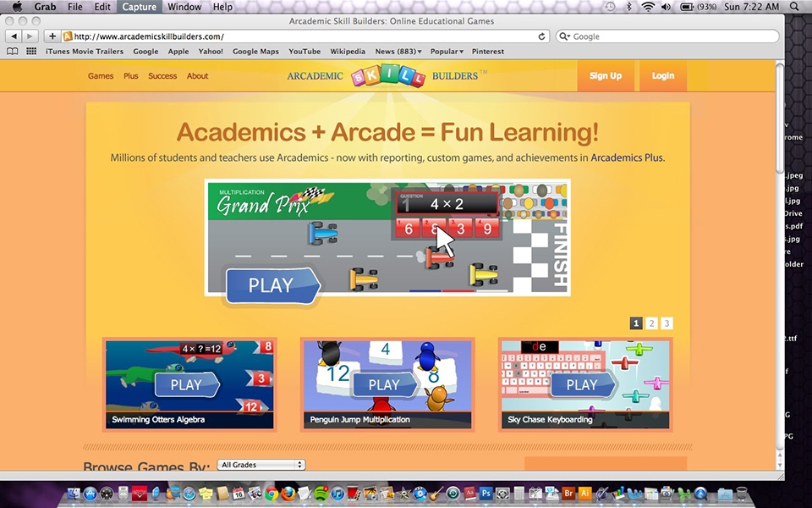Screen dimensions: 812x508
Task: Follow the Arcademics Plus link
Action: click(627, 157)
